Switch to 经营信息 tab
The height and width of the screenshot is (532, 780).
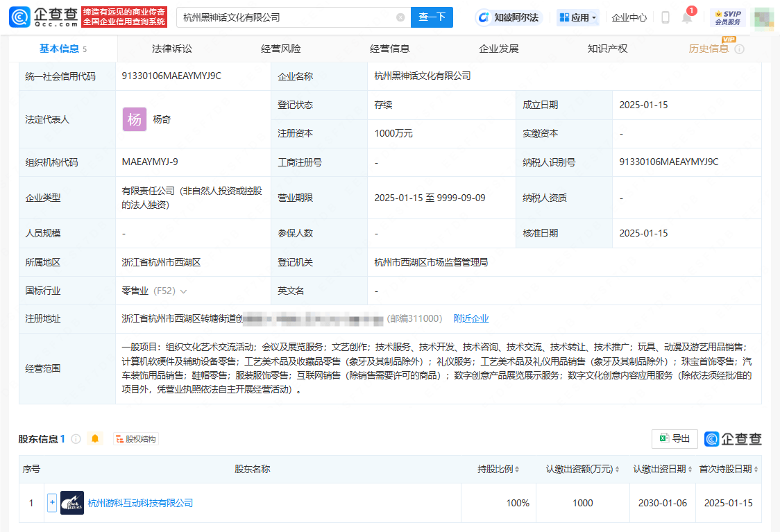coord(389,49)
